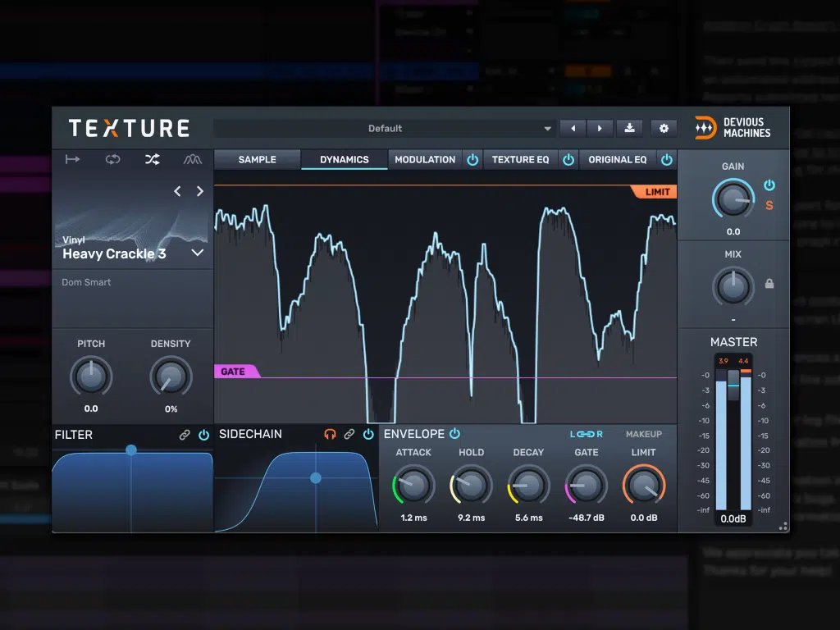The width and height of the screenshot is (840, 630).
Task: Click the Filter curve control point
Action: pyautogui.click(x=131, y=450)
